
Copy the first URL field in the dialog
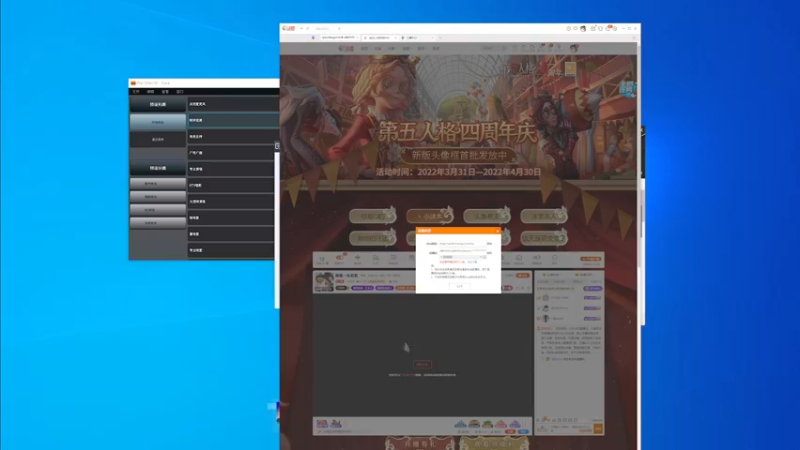[x=489, y=244]
